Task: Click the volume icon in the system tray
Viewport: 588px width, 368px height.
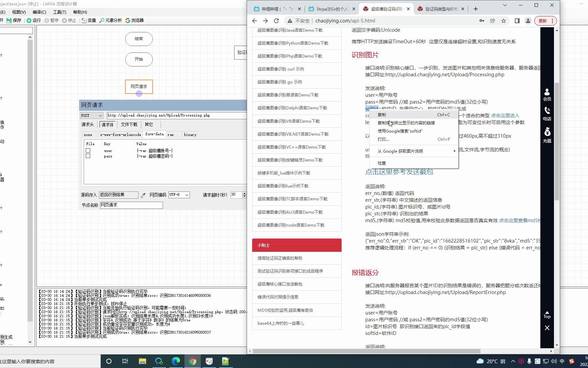Action: click(x=554, y=361)
